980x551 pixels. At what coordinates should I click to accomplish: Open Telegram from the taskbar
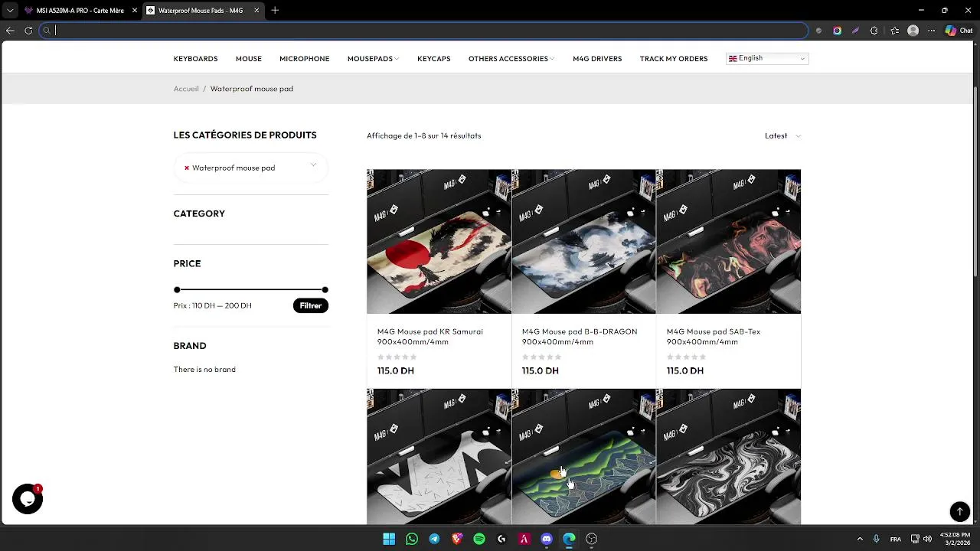pyautogui.click(x=434, y=539)
